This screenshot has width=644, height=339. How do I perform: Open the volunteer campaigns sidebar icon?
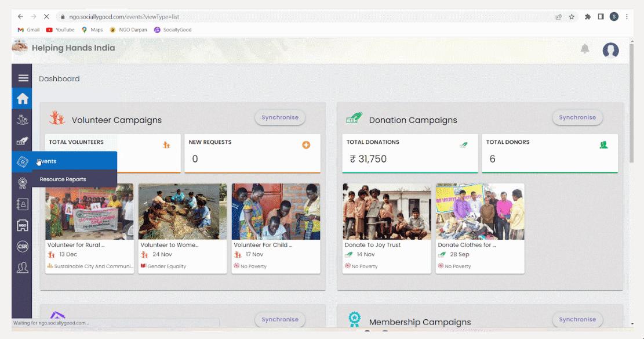[x=22, y=120]
